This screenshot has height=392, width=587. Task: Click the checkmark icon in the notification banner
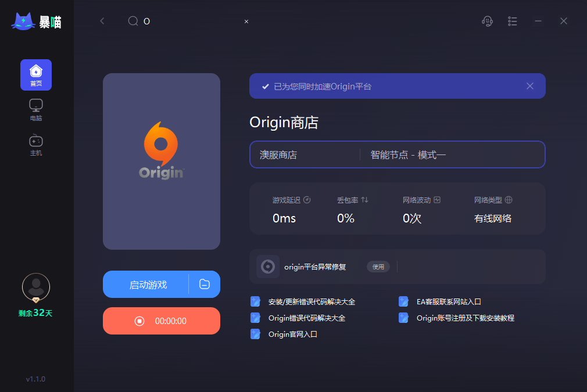tap(266, 87)
